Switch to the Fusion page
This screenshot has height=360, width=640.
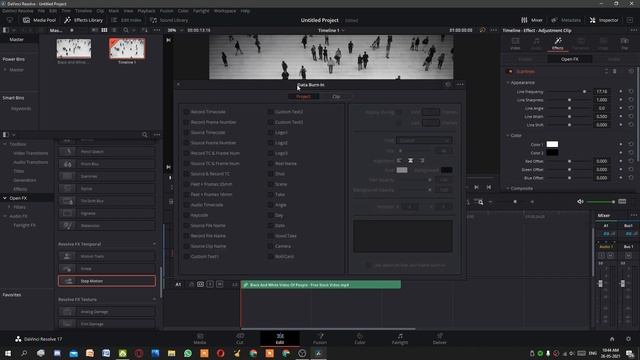click(x=320, y=338)
